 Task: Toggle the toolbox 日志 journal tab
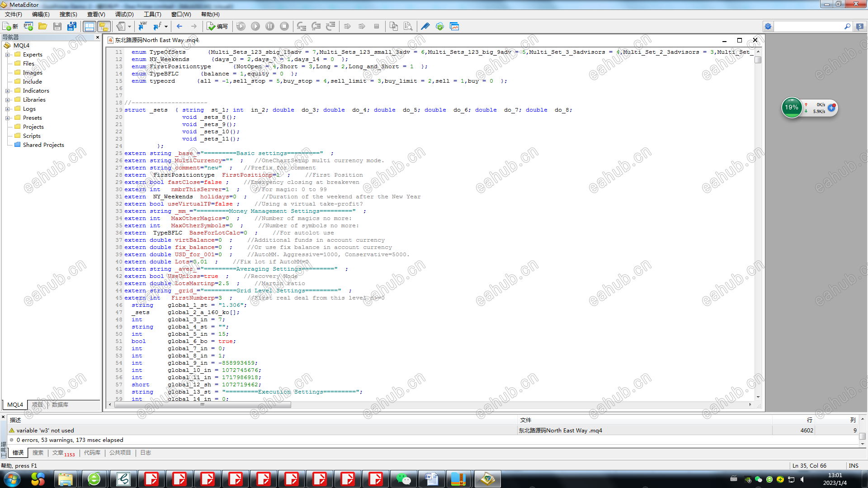click(145, 452)
